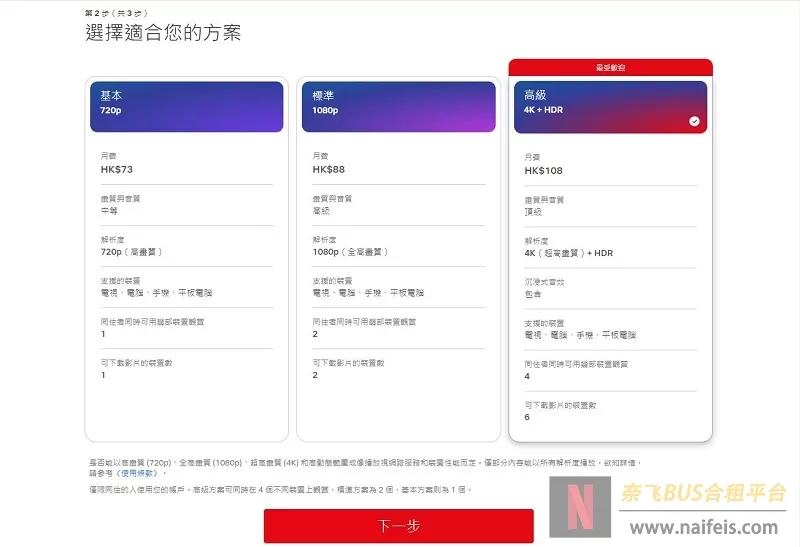Click the 4K（超高畫質）+ HDR resolution value
The height and width of the screenshot is (547, 800).
[x=568, y=253]
